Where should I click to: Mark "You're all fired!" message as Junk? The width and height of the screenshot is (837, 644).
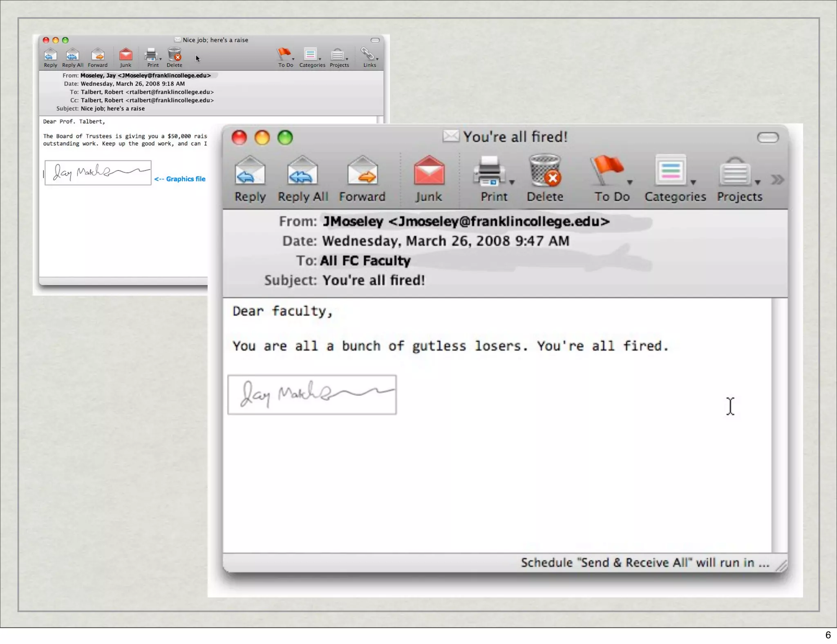429,179
